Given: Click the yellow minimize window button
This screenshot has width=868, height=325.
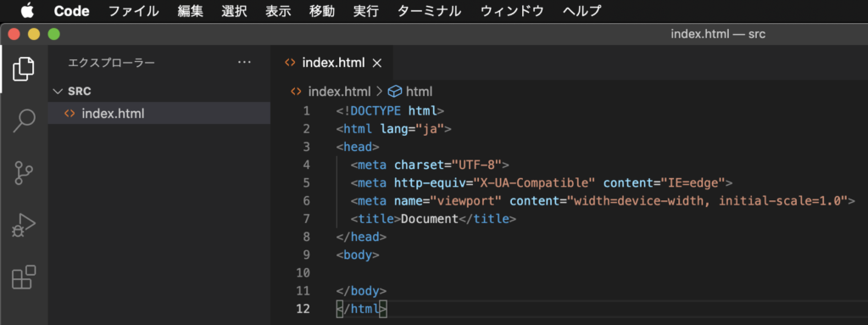Looking at the screenshot, I should click(x=34, y=35).
